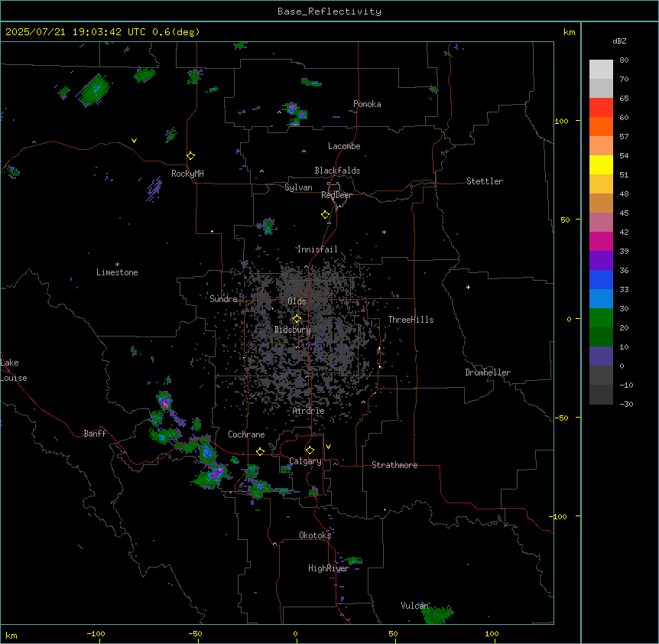Click the white asterisk marker east of Innisfail

(x=384, y=232)
